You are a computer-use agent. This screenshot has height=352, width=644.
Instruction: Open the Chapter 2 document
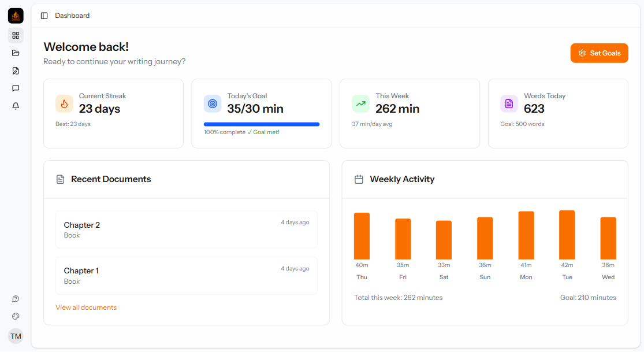pos(186,229)
